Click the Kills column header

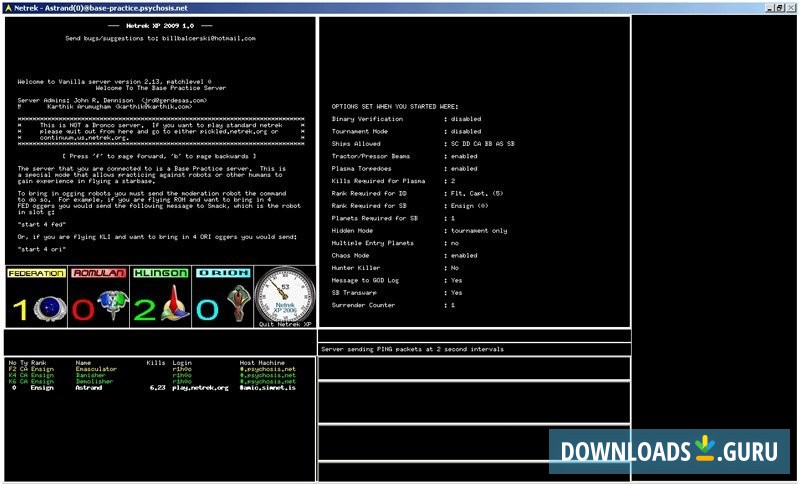[156, 363]
